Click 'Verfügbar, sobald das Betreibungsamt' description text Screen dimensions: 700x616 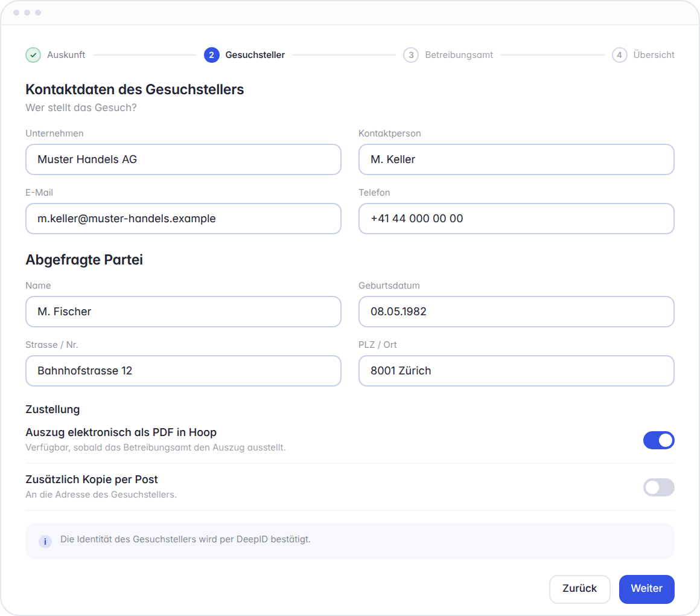(155, 448)
